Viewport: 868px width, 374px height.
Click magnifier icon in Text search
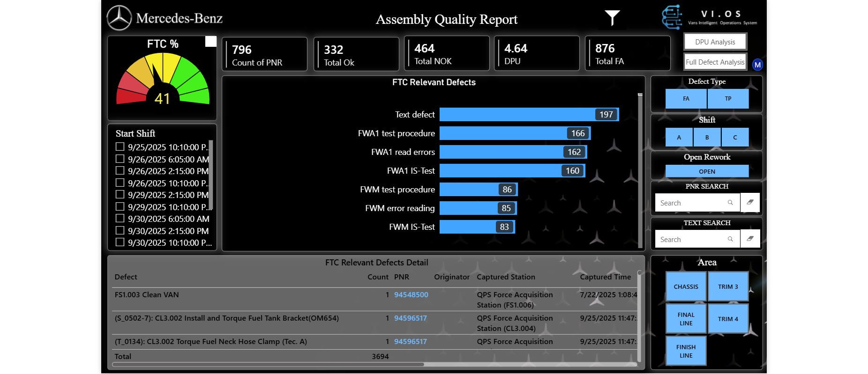click(730, 239)
